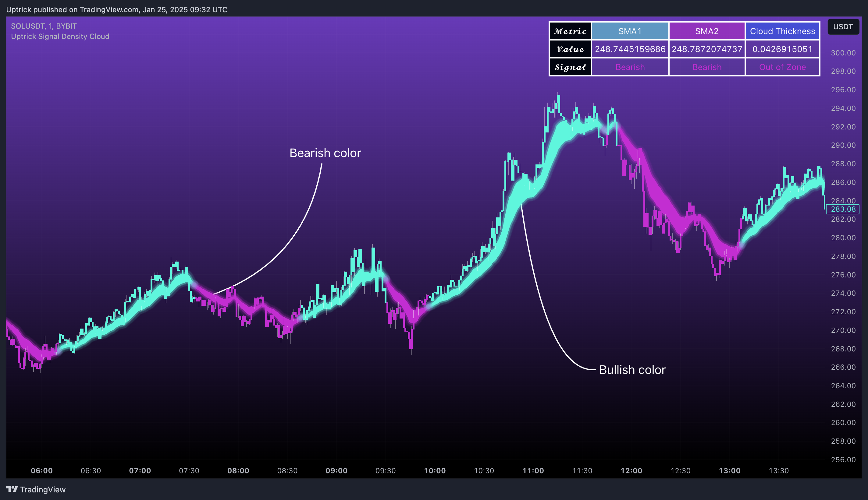Click the Bearish signal under SMA1
Viewport: 868px width, 500px height.
pos(630,67)
